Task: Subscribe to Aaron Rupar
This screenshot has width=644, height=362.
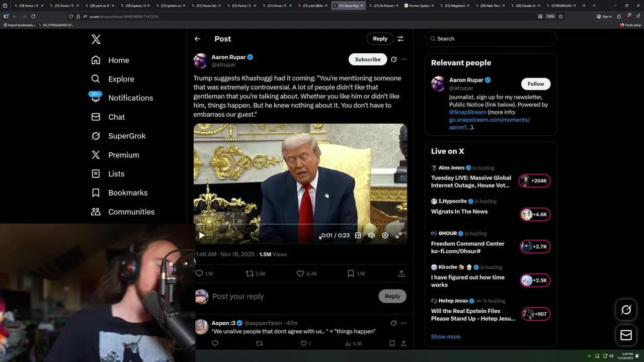Action: [367, 59]
